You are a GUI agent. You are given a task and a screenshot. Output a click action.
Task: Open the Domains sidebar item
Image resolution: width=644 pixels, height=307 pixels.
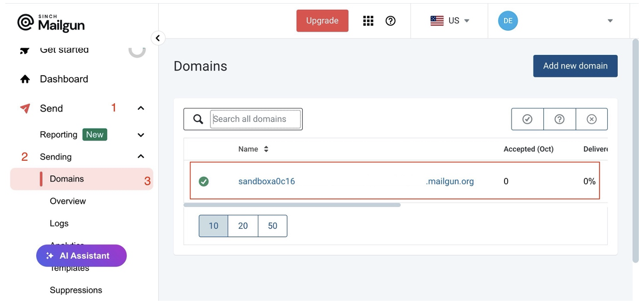pos(82,179)
